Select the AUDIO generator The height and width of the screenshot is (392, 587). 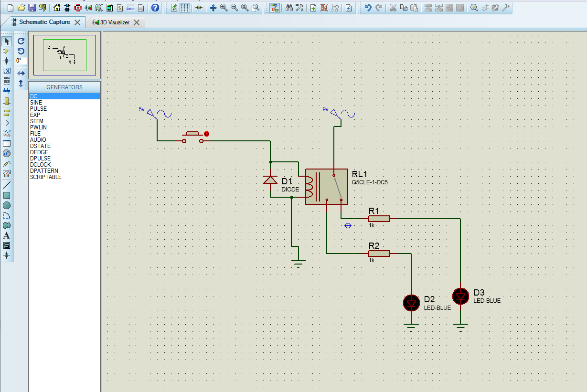(64, 140)
